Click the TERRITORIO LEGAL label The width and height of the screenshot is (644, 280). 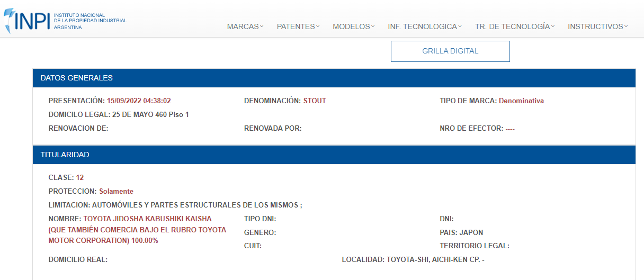click(475, 246)
